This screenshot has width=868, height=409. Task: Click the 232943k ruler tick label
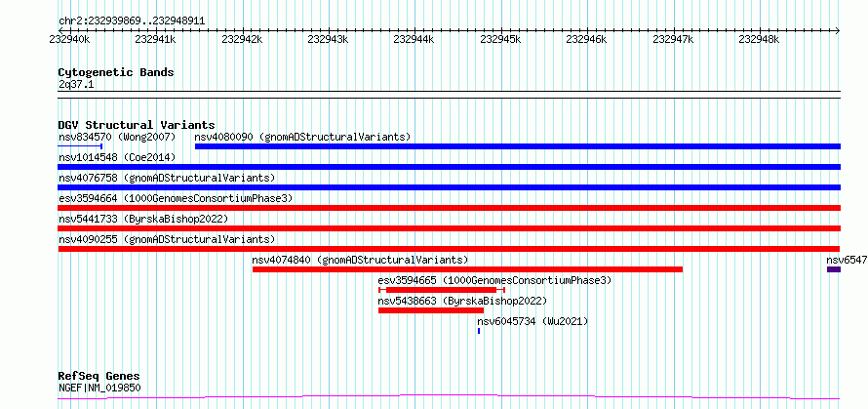pos(329,39)
